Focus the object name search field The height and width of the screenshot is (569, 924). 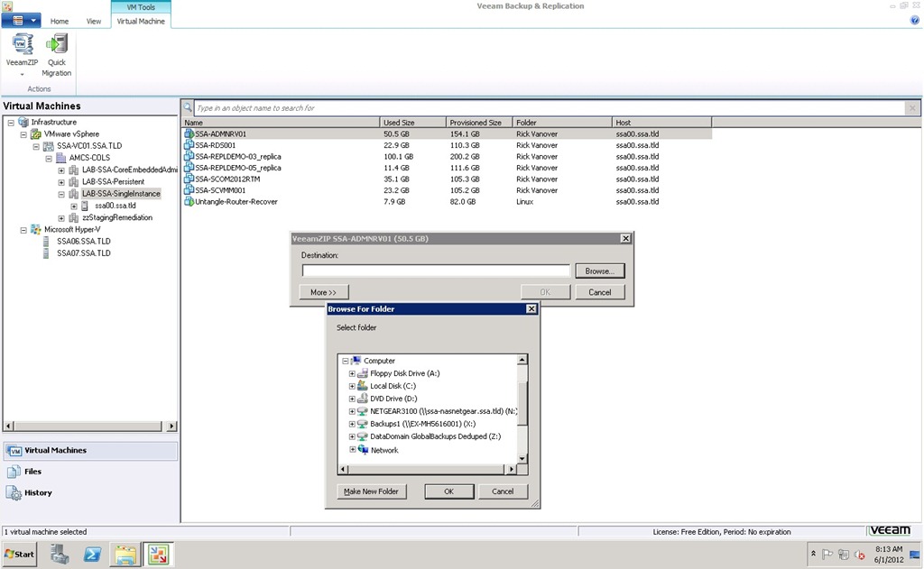pyautogui.click(x=550, y=108)
